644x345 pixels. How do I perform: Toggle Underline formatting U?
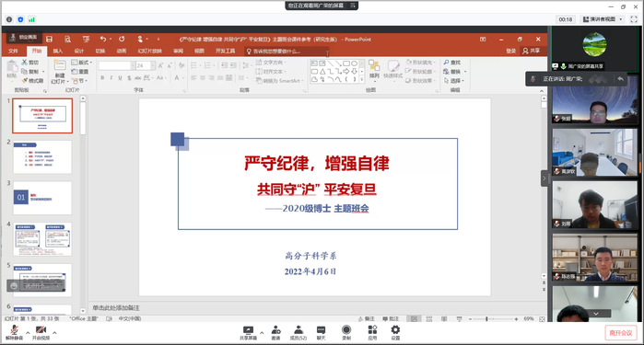(x=120, y=77)
